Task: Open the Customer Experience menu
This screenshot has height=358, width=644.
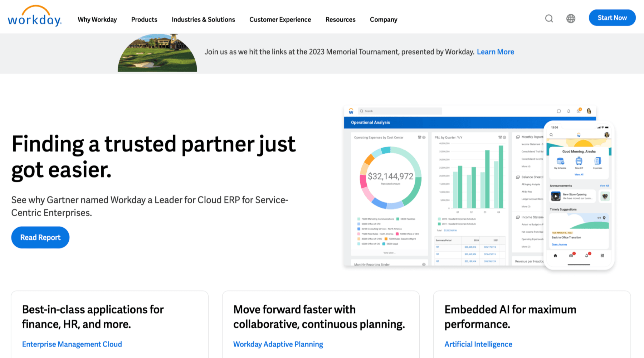Action: point(280,20)
